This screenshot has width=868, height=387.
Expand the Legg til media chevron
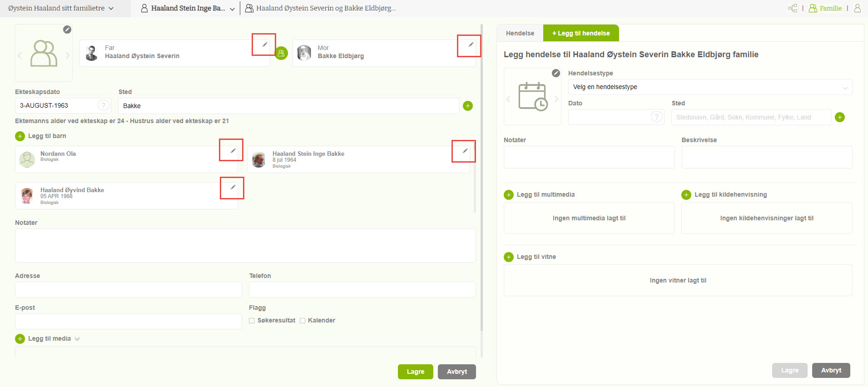[x=77, y=339]
